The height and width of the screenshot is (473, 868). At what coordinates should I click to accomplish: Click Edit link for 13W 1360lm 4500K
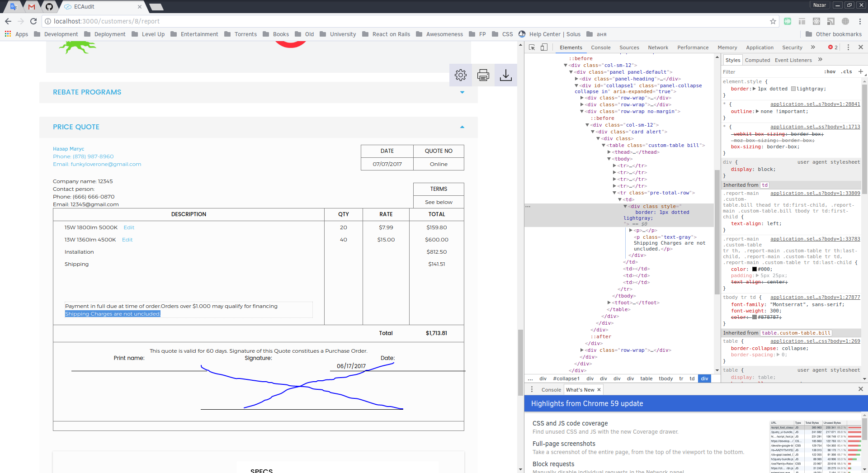click(127, 240)
